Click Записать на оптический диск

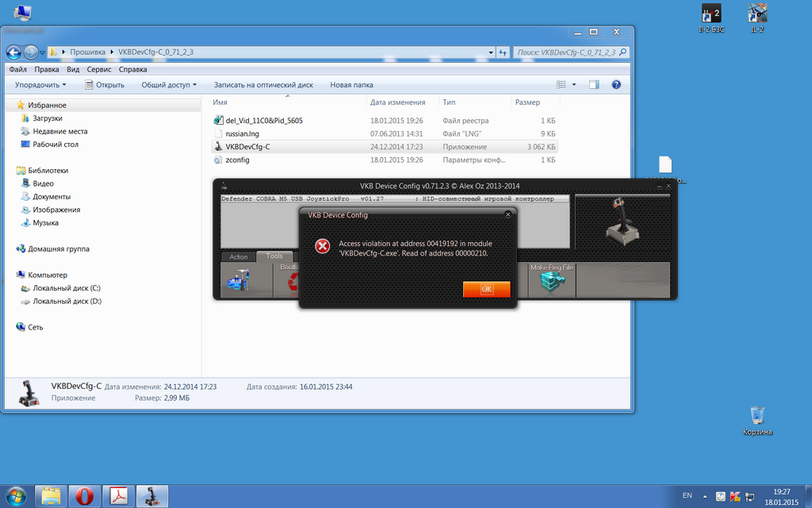(263, 85)
